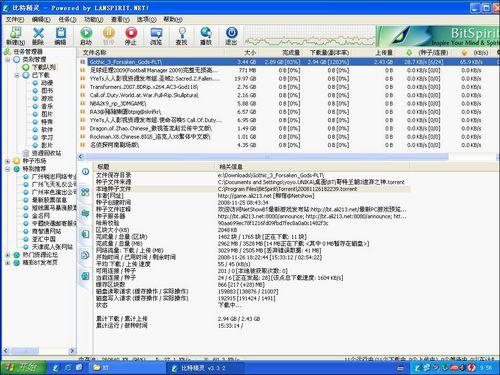Click the yellow upload speed column icon
The height and width of the screenshot is (375, 500).
464,53
